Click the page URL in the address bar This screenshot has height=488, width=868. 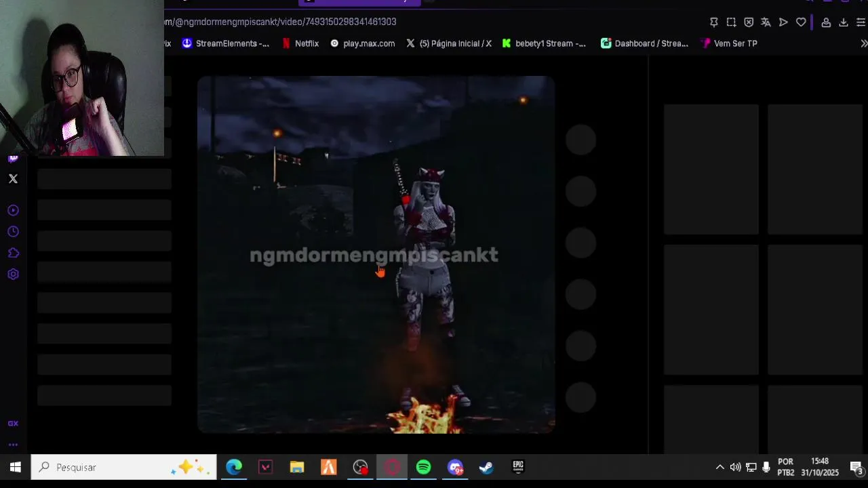tap(280, 22)
